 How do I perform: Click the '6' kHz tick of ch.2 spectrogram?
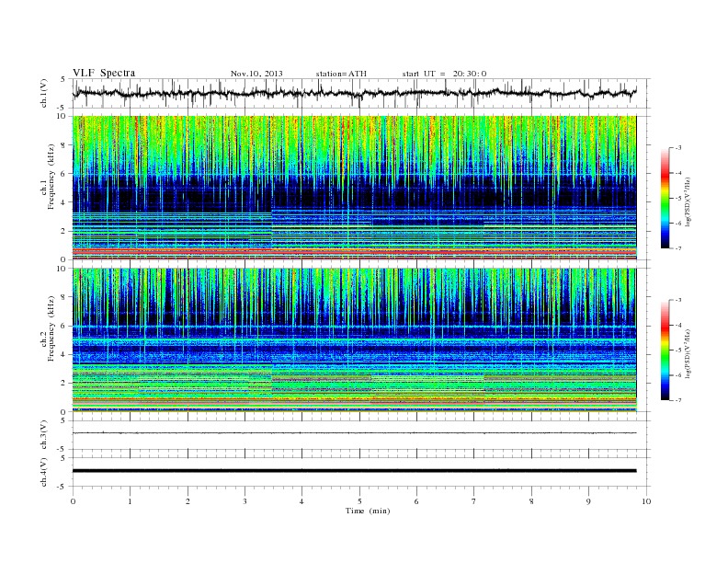tap(63, 326)
